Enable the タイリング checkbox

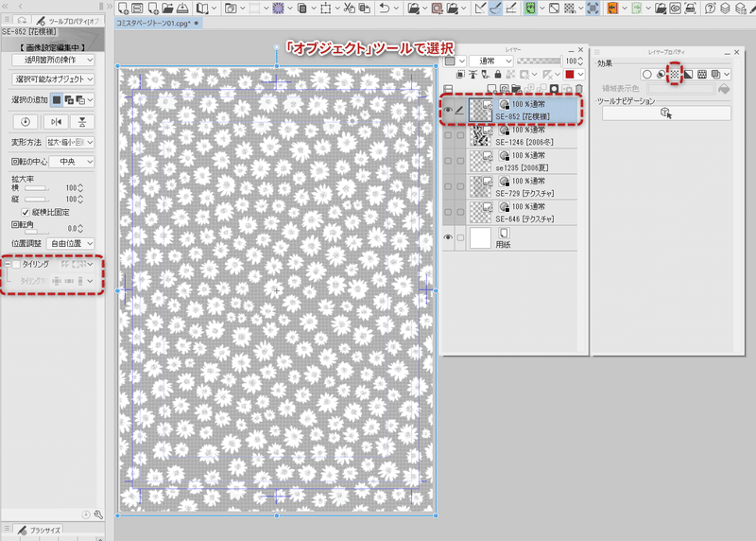[16, 265]
